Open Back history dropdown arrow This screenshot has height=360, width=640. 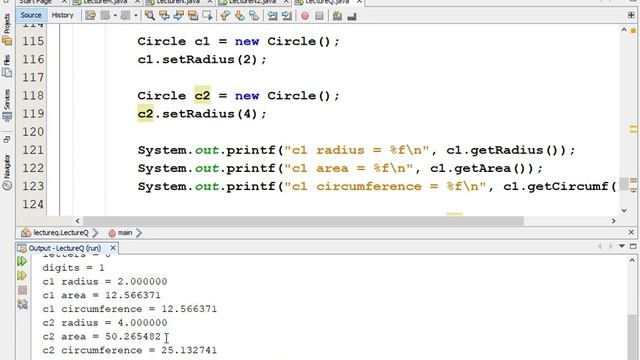point(115,16)
